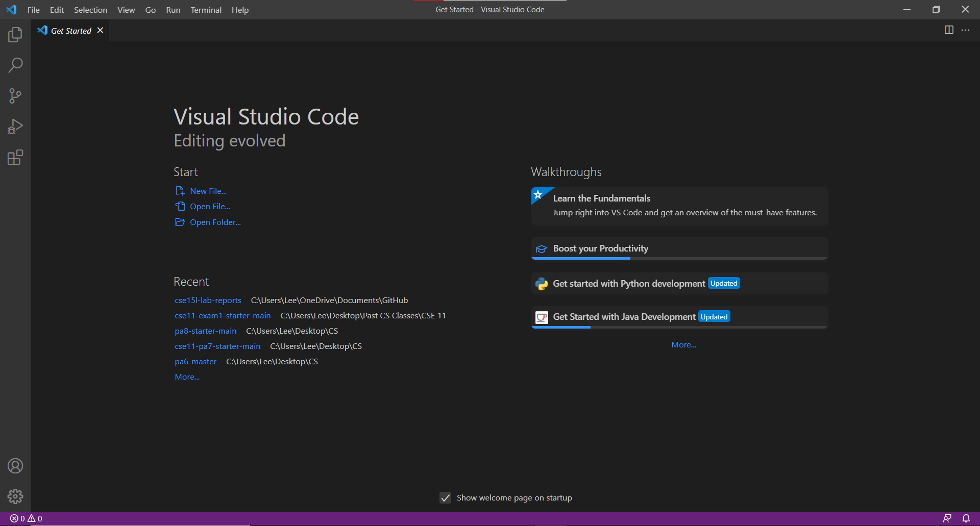Expand more recent folders with More link
980x526 pixels.
(187, 377)
